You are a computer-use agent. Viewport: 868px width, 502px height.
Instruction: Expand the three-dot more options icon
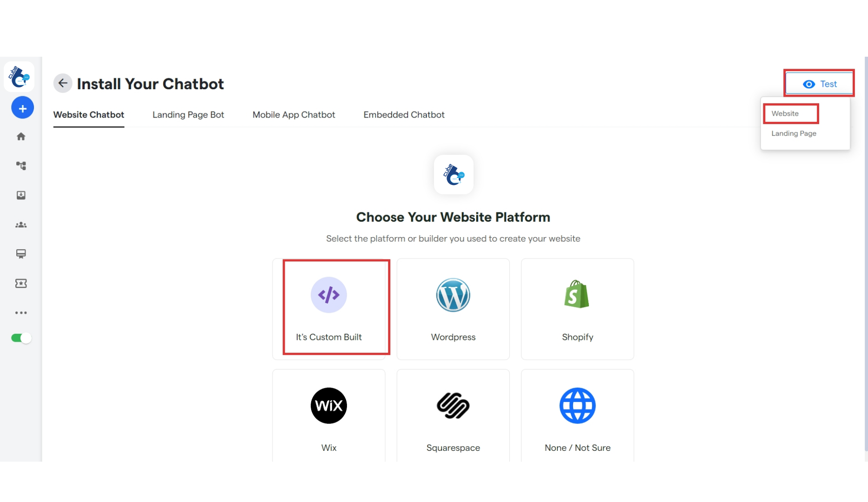click(x=20, y=312)
